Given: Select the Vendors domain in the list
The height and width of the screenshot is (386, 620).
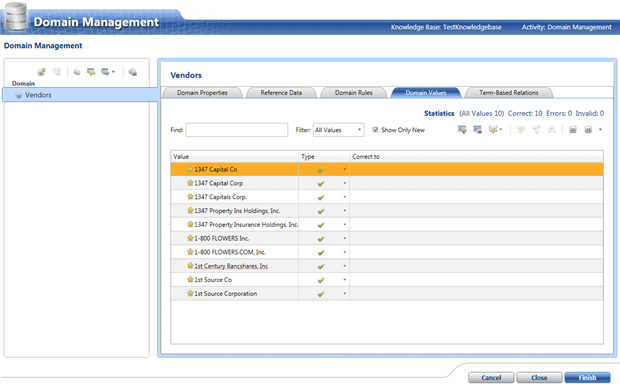Looking at the screenshot, I should (80, 95).
